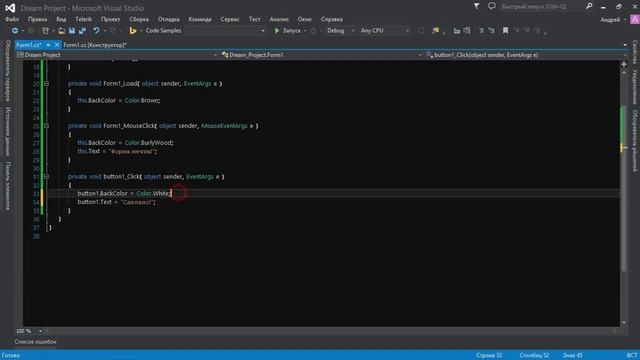Click the purple account avatar icon
The width and height of the screenshot is (640, 360).
click(x=635, y=19)
